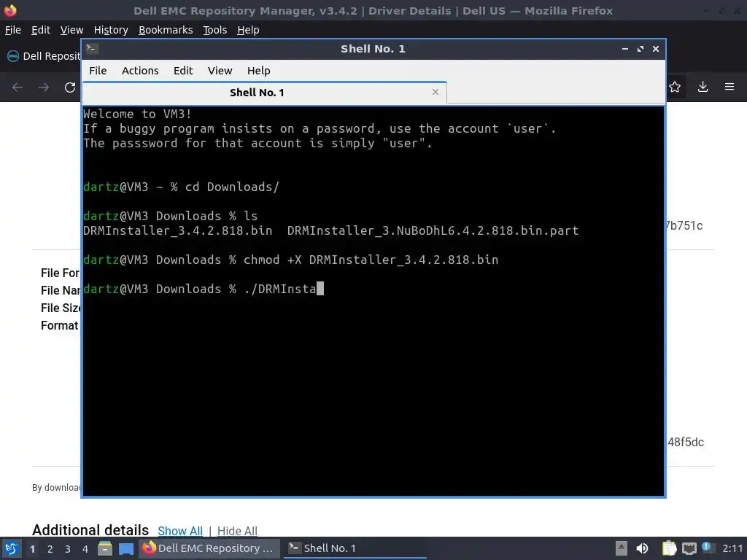Screen dimensions: 747x560
Task: Click the terminal window icon in title bar
Action: pyautogui.click(x=91, y=48)
